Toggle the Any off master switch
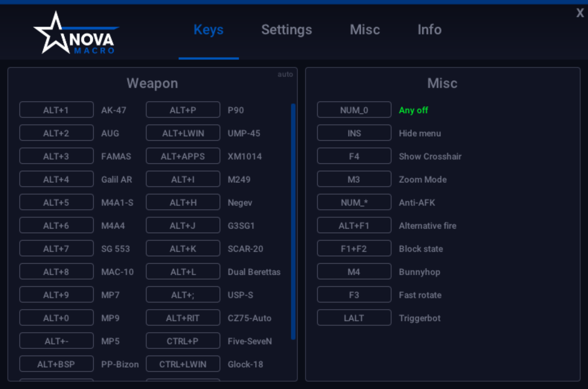Screen dimensions: 588x389 pos(354,109)
